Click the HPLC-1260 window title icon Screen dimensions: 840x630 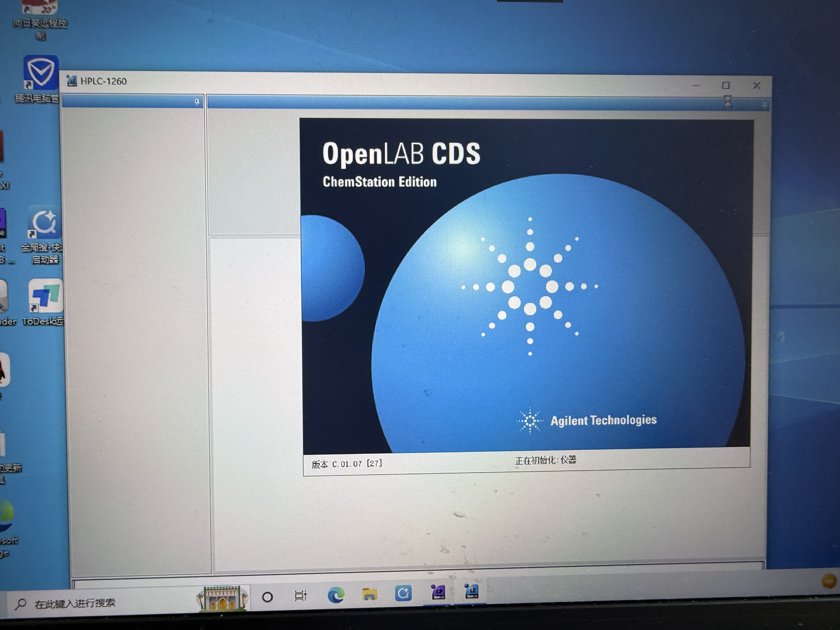[x=71, y=81]
